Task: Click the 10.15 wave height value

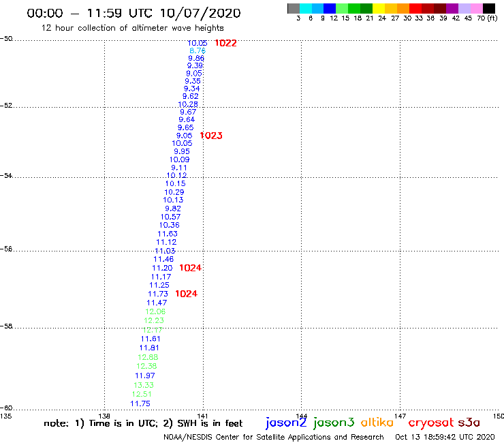Action: coord(176,184)
